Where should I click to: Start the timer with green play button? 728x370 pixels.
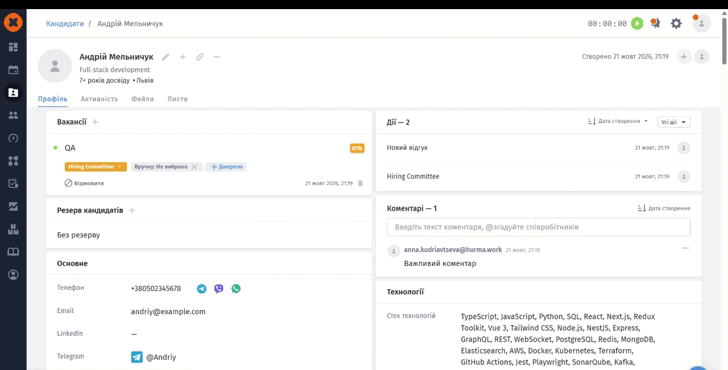click(637, 23)
